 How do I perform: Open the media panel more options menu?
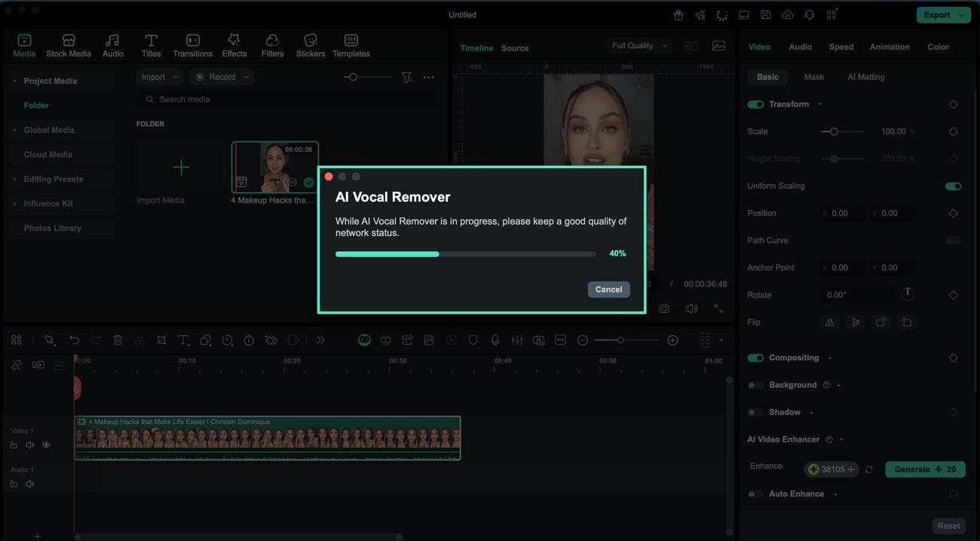point(428,77)
